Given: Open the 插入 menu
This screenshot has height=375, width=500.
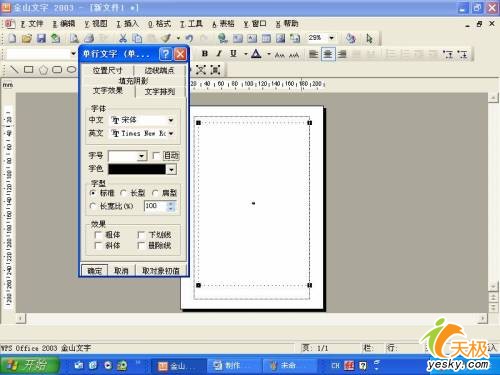Looking at the screenshot, I should 127,24.
